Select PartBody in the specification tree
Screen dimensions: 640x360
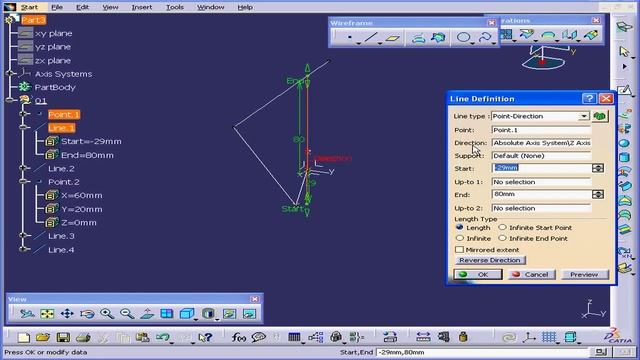[x=55, y=87]
